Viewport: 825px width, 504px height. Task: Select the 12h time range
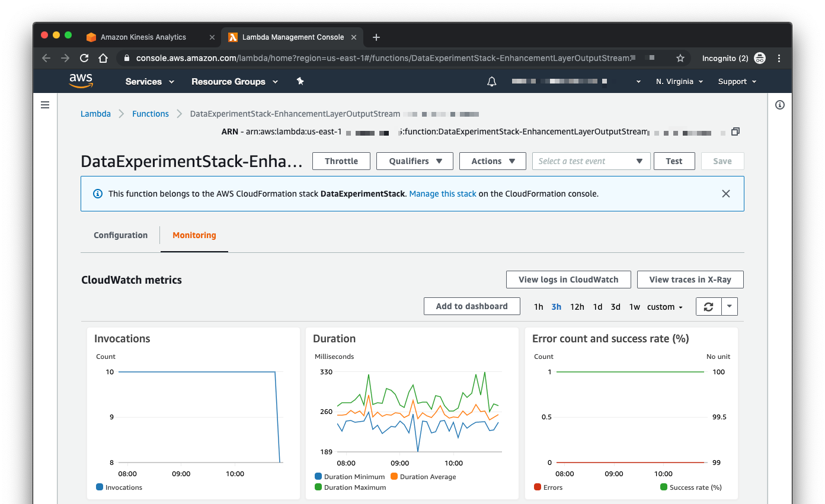577,307
